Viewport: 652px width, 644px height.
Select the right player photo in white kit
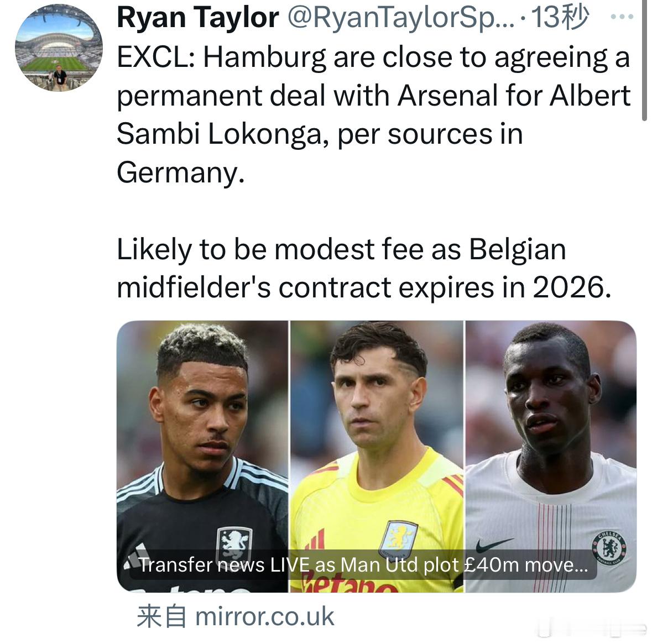tap(551, 456)
